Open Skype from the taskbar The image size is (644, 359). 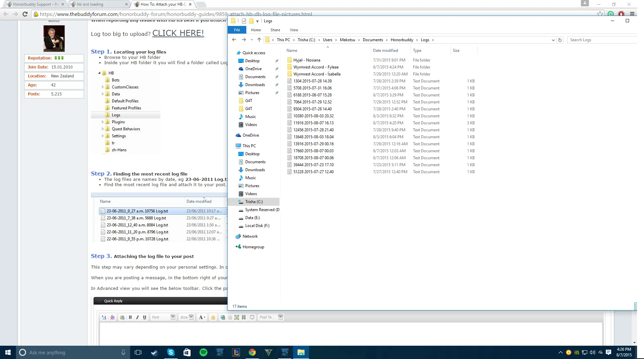pos(171,352)
